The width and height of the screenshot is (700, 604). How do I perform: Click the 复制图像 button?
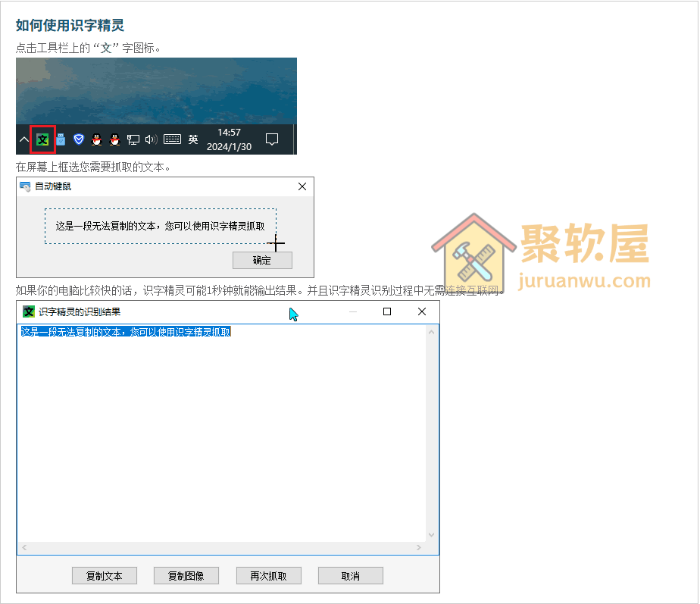coord(186,575)
